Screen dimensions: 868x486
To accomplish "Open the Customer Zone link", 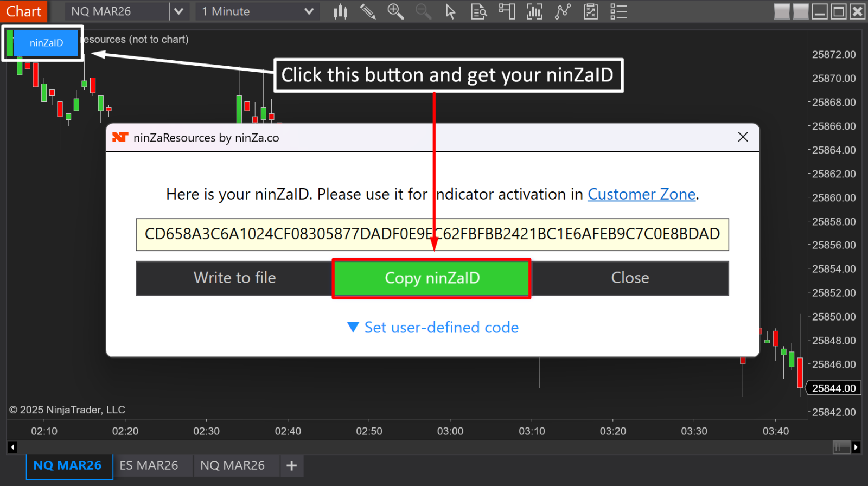I will [x=641, y=194].
